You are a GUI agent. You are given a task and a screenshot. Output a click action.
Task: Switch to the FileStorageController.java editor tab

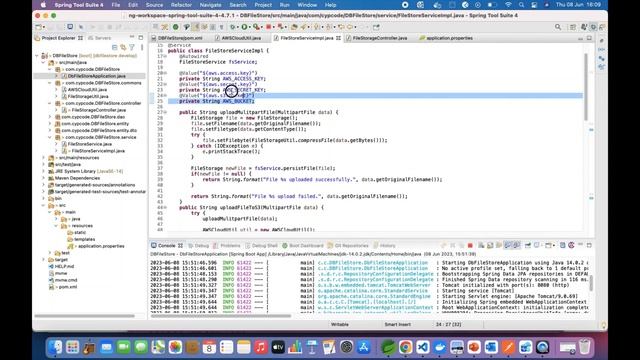(379, 38)
